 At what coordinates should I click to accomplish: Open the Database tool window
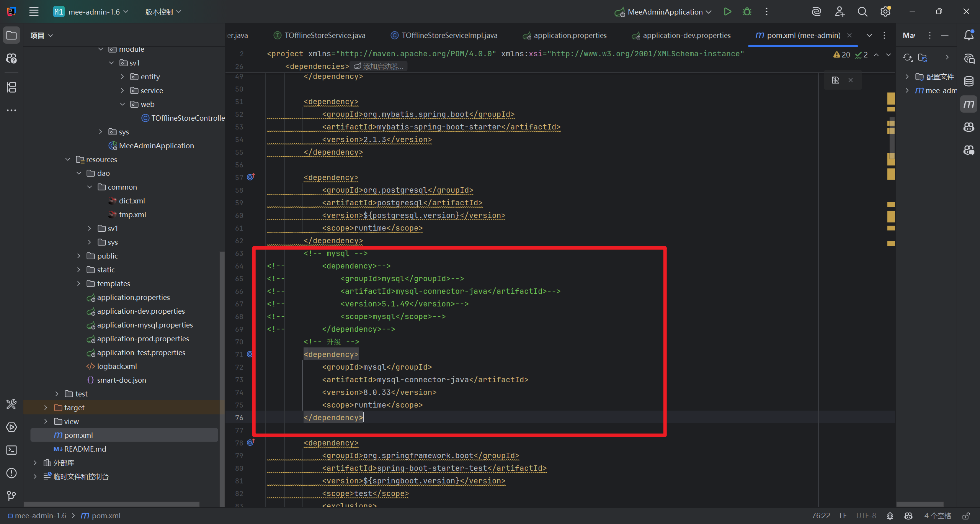(969, 81)
